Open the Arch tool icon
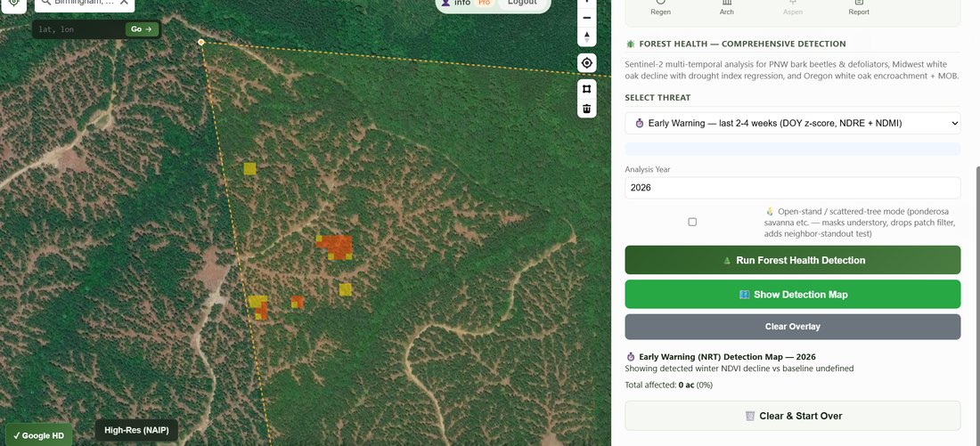980x446 pixels. [726, 7]
